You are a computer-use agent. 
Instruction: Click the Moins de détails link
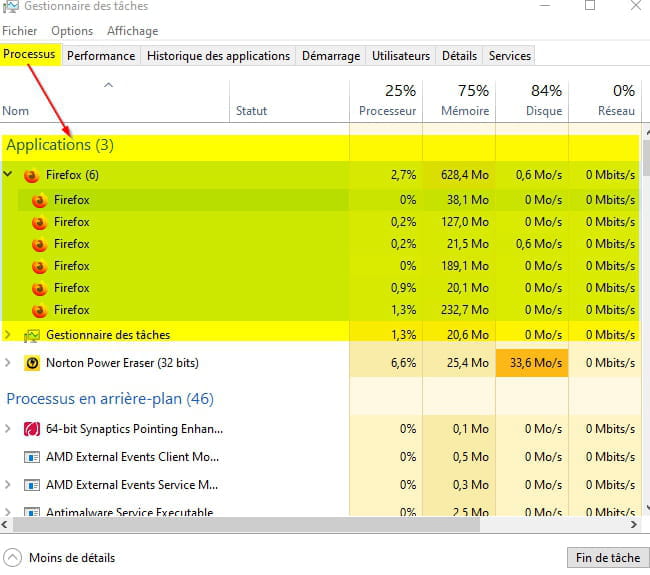72,558
